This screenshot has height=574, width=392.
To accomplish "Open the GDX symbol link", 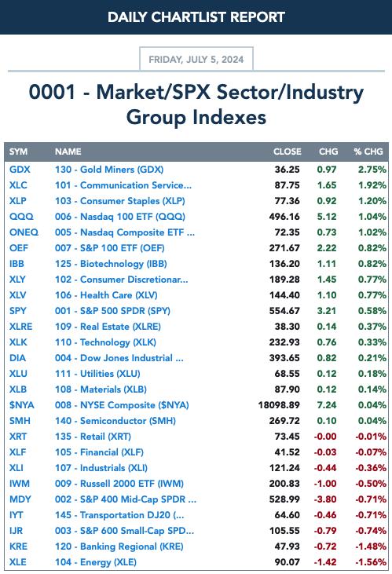I will (20, 170).
